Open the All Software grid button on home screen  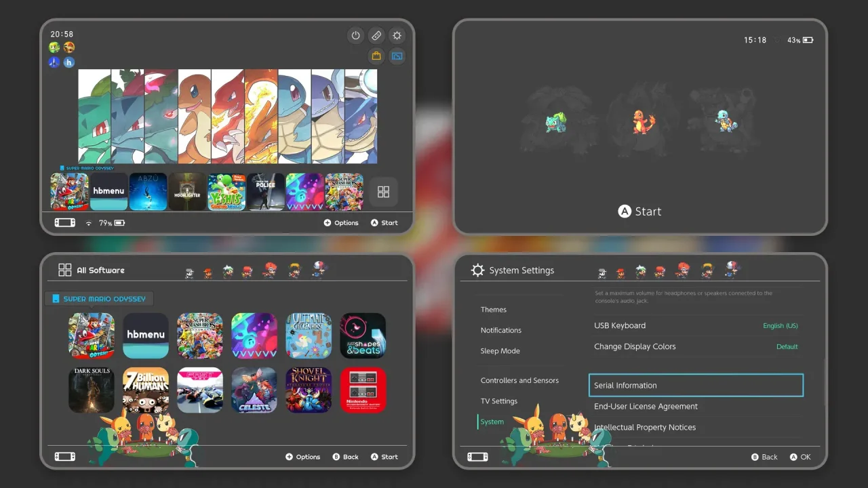[x=383, y=192]
